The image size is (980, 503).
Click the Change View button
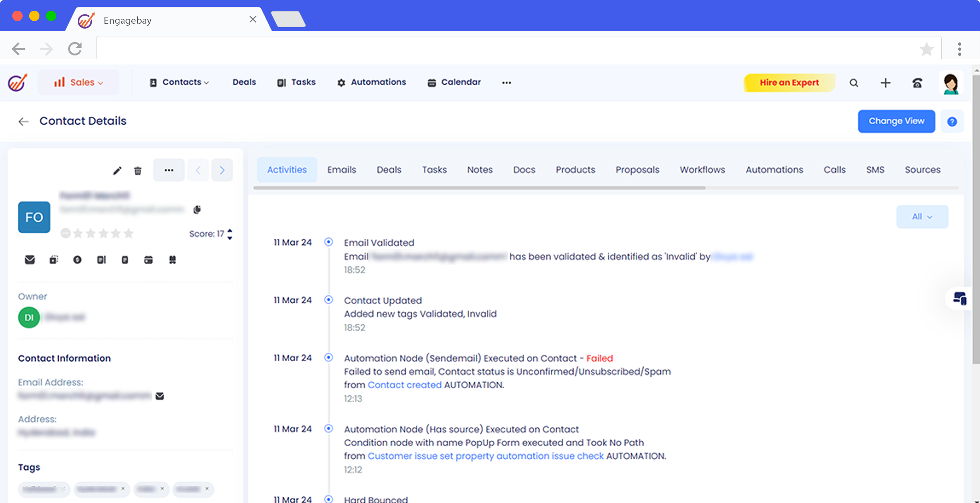(x=896, y=121)
